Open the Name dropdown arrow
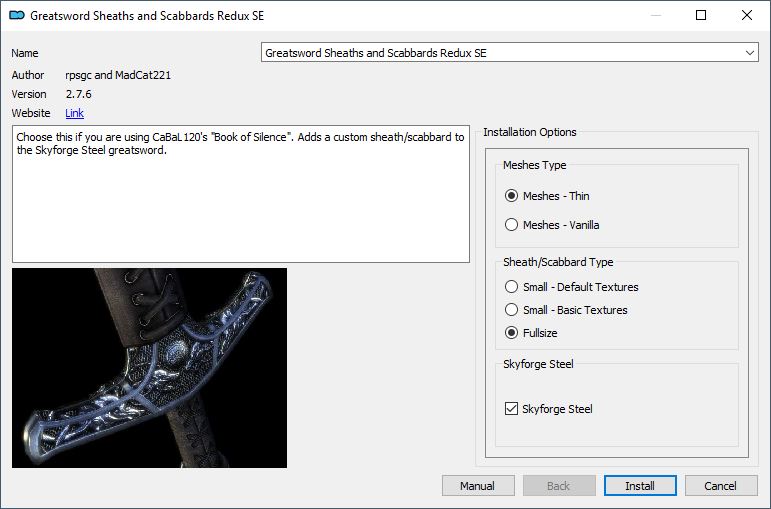Viewport: 771px width, 509px height. (749, 53)
